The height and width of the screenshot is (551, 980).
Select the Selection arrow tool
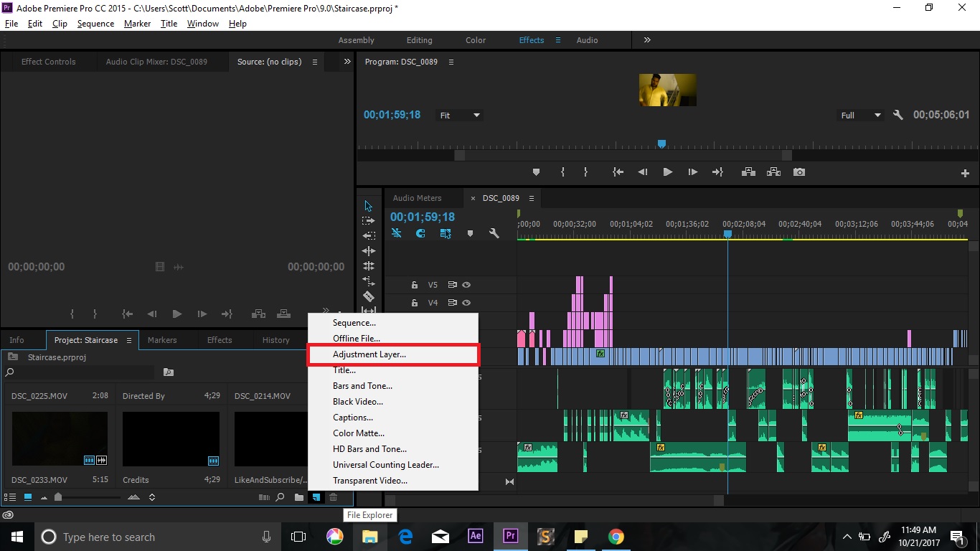click(x=369, y=206)
